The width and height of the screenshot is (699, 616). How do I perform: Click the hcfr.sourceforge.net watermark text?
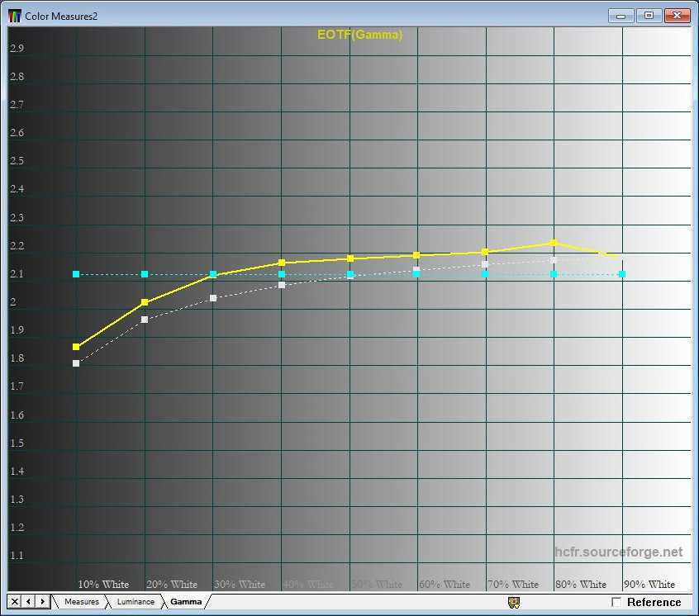coord(619,552)
